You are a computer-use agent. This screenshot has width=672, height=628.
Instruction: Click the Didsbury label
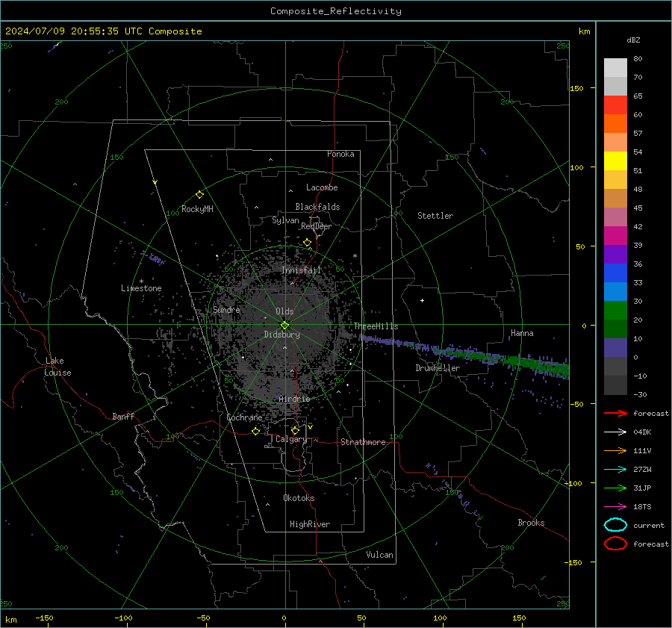point(281,335)
